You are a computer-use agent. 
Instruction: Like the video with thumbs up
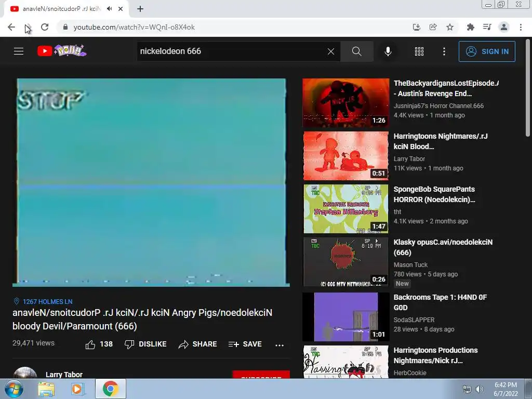[99, 344]
